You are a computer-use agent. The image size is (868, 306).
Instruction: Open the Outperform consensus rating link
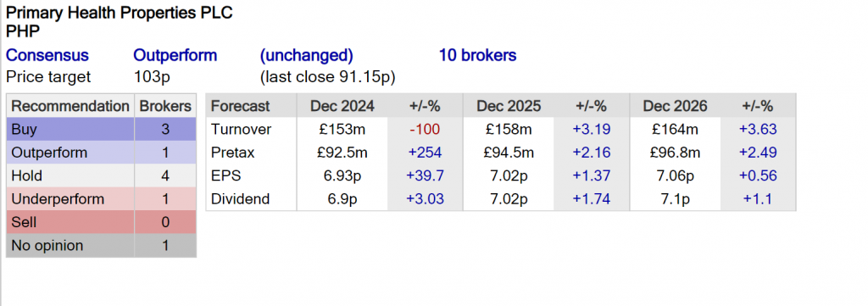click(175, 55)
